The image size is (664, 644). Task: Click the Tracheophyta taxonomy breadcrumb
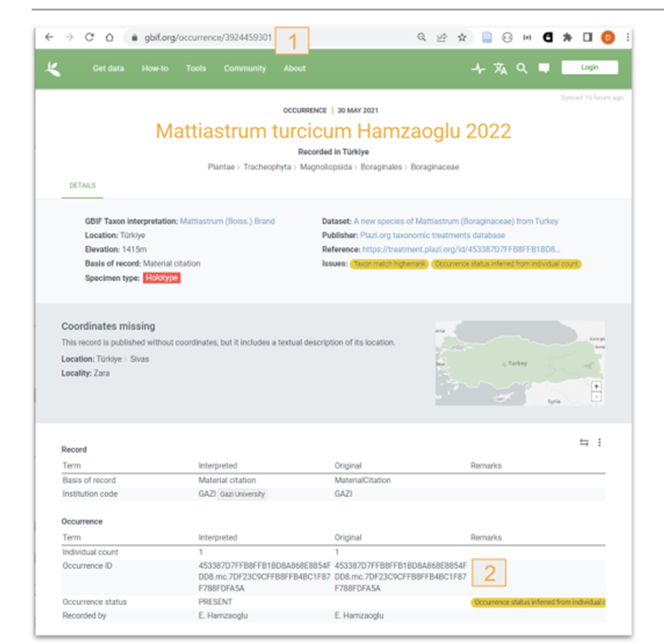267,167
